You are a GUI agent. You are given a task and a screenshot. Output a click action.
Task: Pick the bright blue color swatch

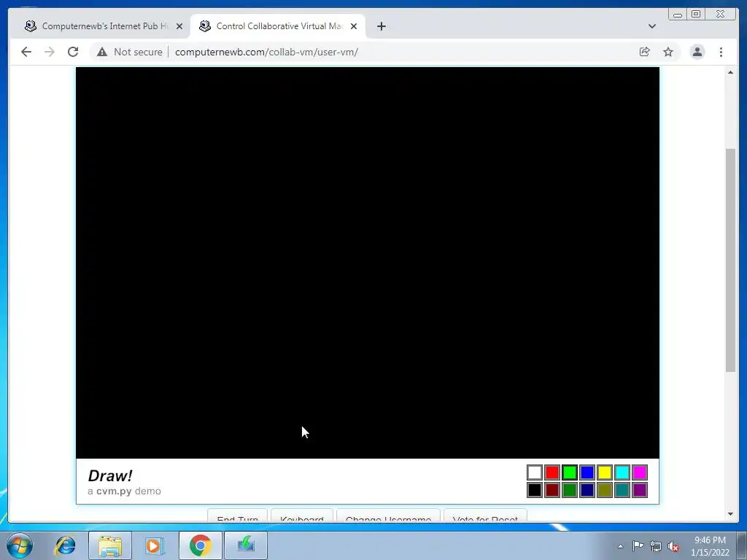click(x=587, y=472)
